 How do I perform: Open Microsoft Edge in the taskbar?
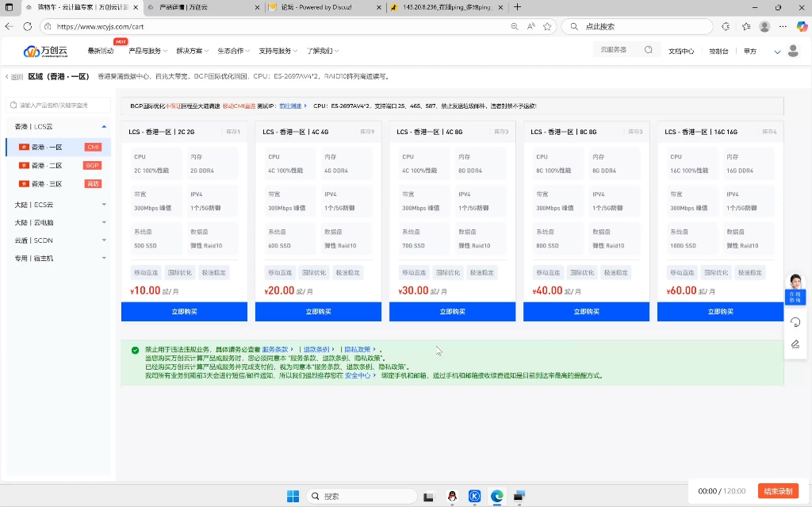coord(496,496)
